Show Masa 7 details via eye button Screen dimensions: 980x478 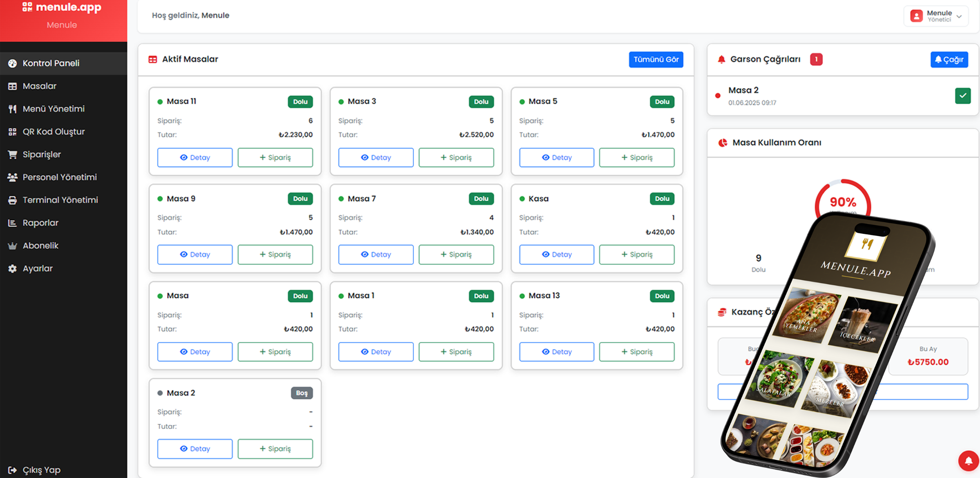[x=375, y=254]
